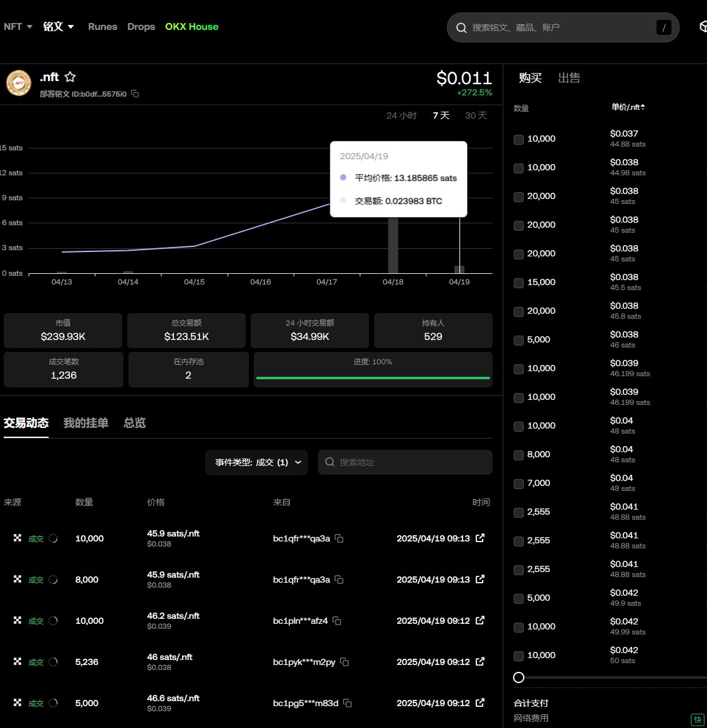Click source marketplace icon of the 8,000 trade
This screenshot has height=728, width=707.
[x=17, y=579]
